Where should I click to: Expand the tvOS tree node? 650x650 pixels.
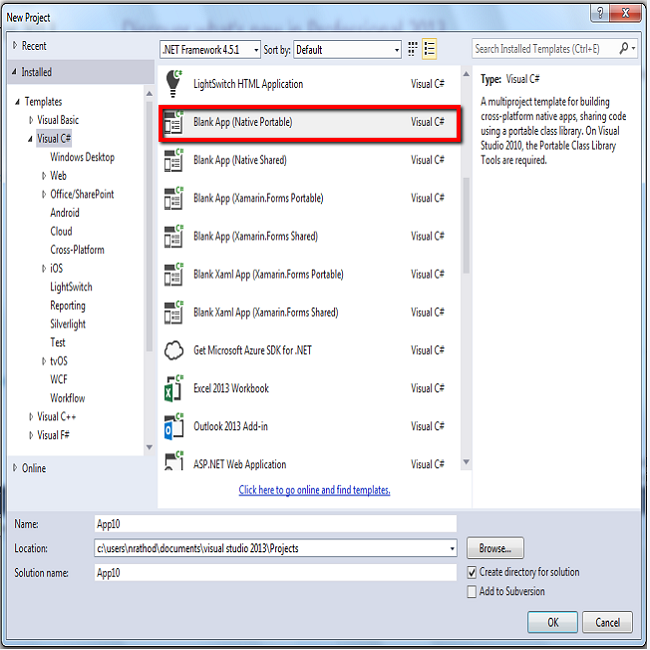(44, 361)
